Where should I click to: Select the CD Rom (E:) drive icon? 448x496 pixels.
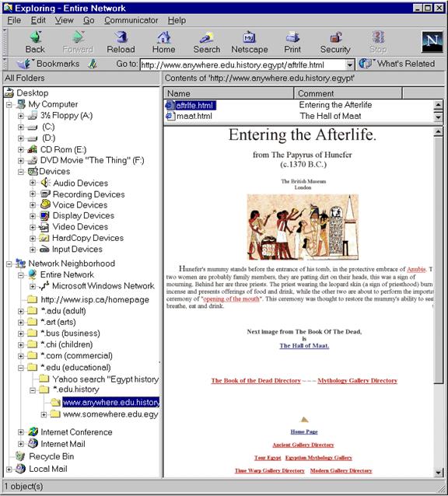click(32, 149)
